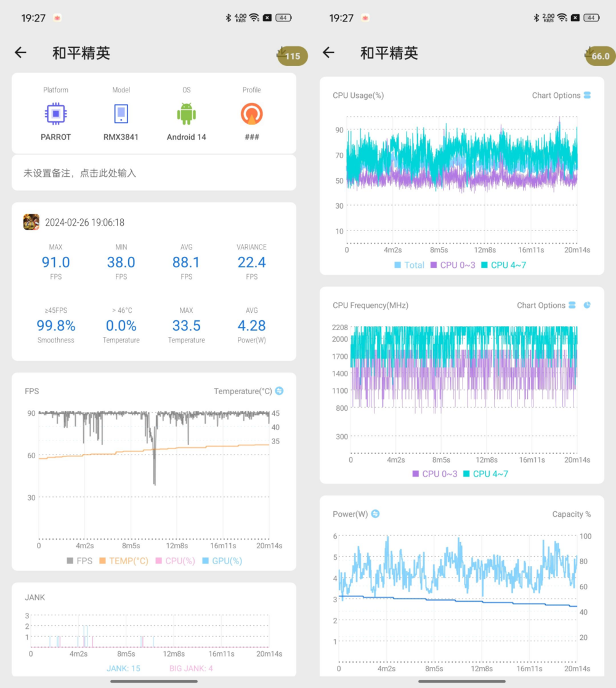
Task: Open the Profile ### icon
Action: click(x=252, y=114)
